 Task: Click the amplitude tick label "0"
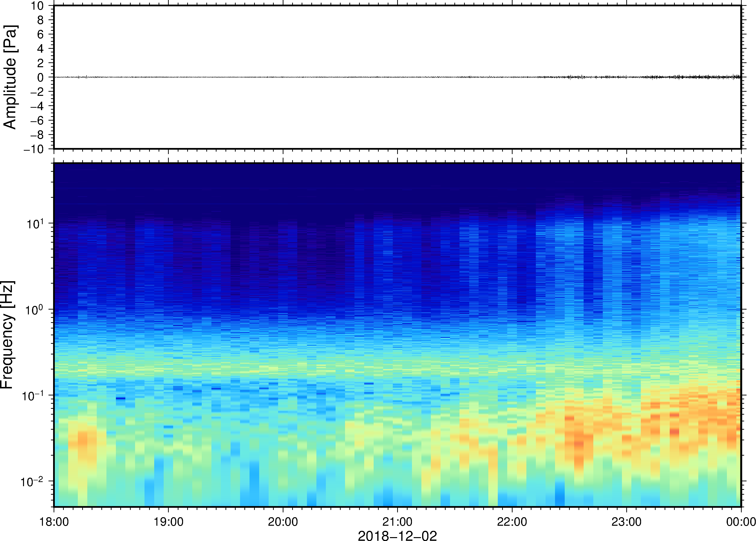(41, 77)
